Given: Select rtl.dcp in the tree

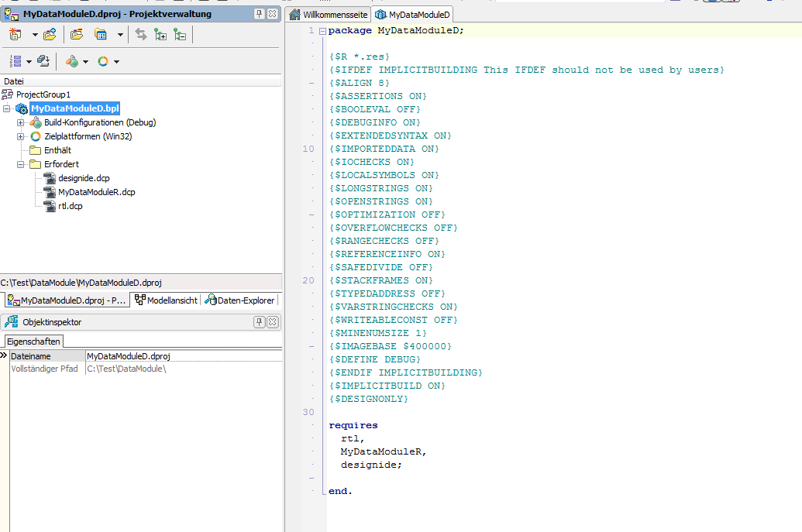Looking at the screenshot, I should [x=70, y=206].
